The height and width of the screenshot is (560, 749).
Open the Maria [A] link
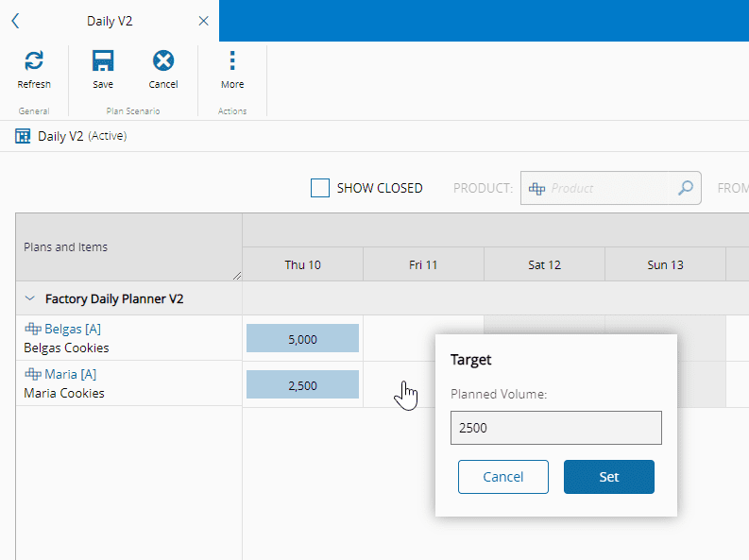pyautogui.click(x=70, y=375)
